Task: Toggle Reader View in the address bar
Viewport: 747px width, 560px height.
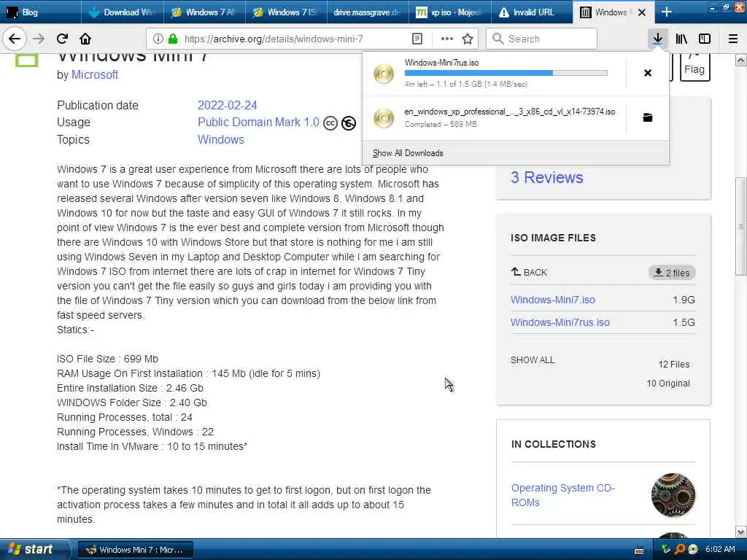Action: pyautogui.click(x=417, y=39)
